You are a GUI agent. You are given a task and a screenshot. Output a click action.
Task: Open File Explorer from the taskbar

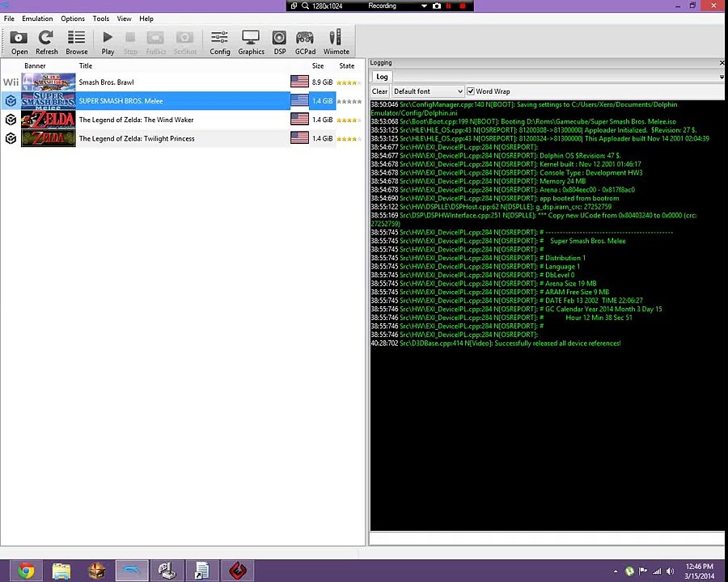tap(61, 571)
